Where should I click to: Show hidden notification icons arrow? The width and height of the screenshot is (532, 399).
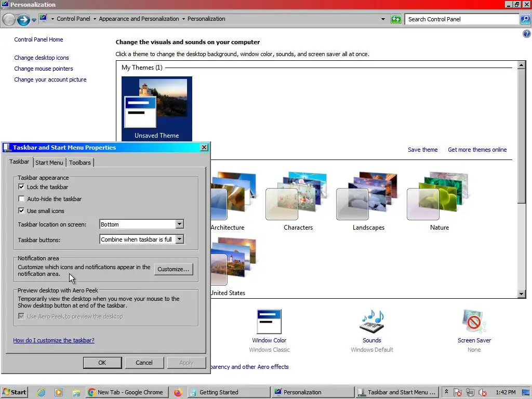point(446,392)
